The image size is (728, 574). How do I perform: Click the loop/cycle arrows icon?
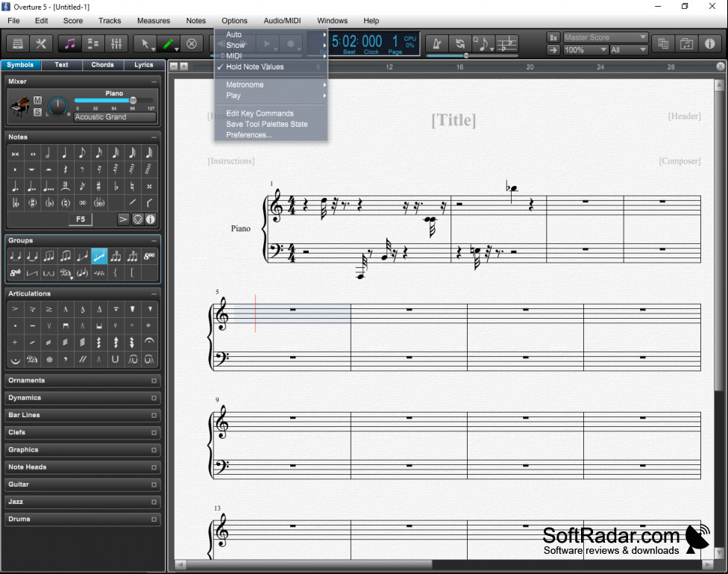click(460, 44)
